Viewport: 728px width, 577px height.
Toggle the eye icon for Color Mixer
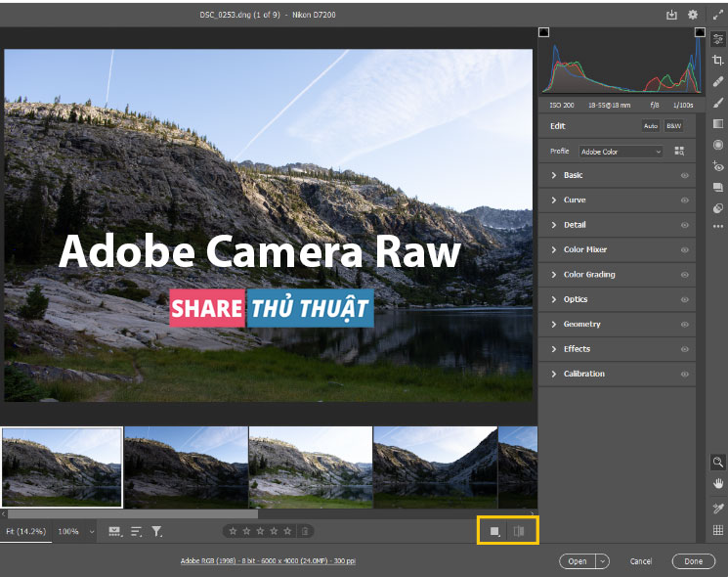coord(684,250)
